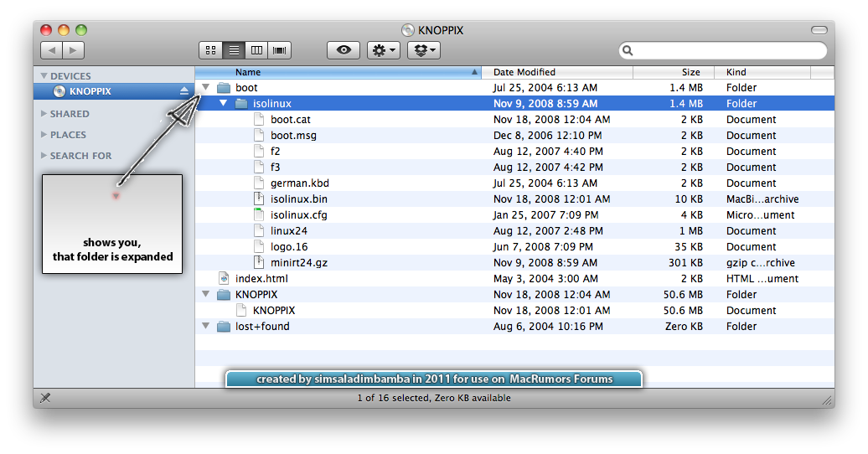Collapse the DEVICES sidebar section
Screen dimensions: 868x454
pos(44,76)
